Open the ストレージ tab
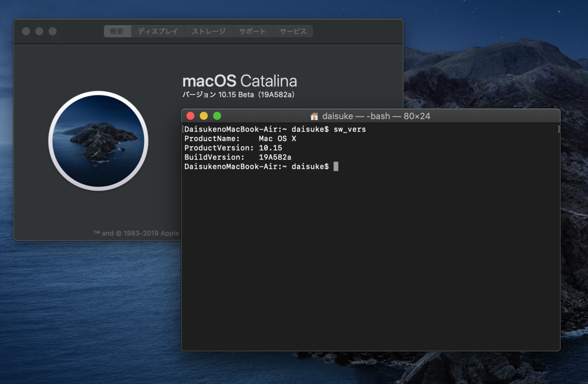588x384 pixels. point(208,31)
